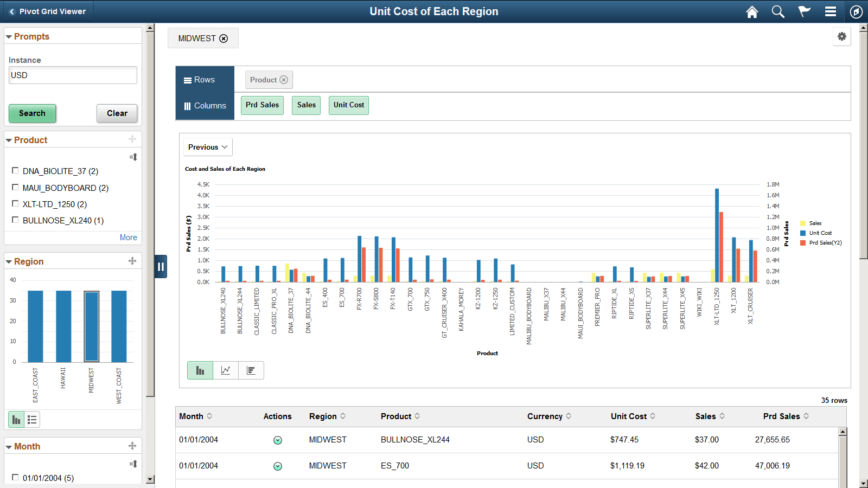Switch chart to line chart view
The height and width of the screenshot is (488, 868).
(226, 370)
